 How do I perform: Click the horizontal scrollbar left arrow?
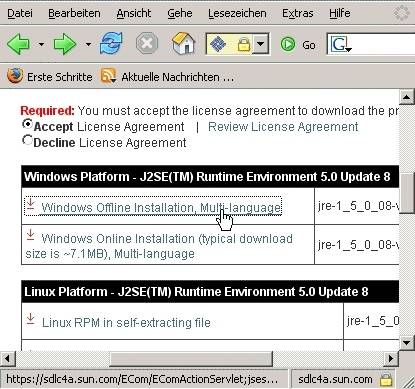[x=7, y=359]
